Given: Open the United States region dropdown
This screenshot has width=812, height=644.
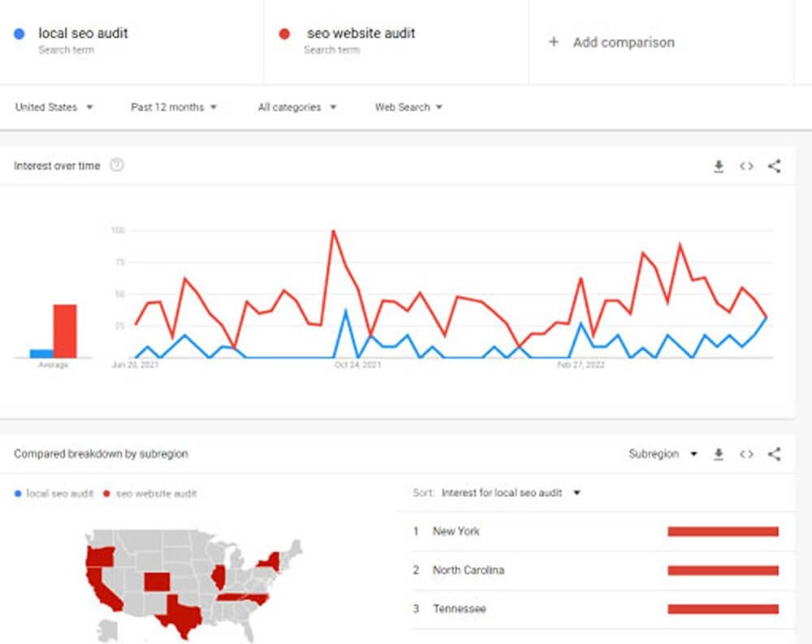Looking at the screenshot, I should [x=54, y=107].
